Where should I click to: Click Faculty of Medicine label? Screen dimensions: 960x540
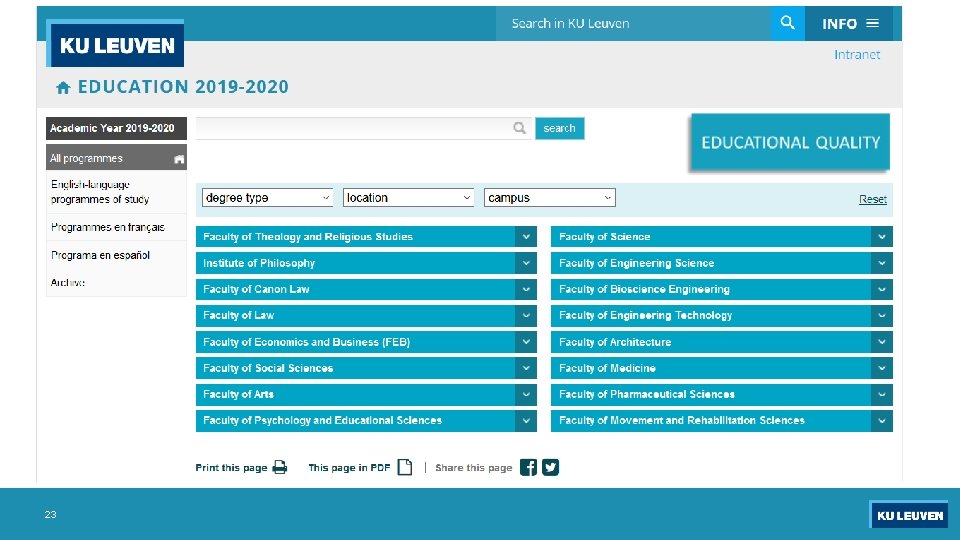tap(607, 368)
